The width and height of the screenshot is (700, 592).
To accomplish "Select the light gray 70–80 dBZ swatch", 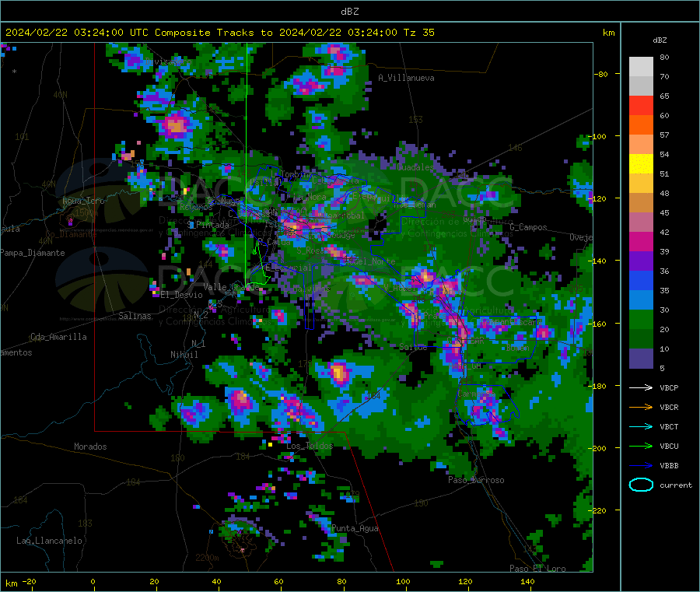I will click(x=641, y=67).
